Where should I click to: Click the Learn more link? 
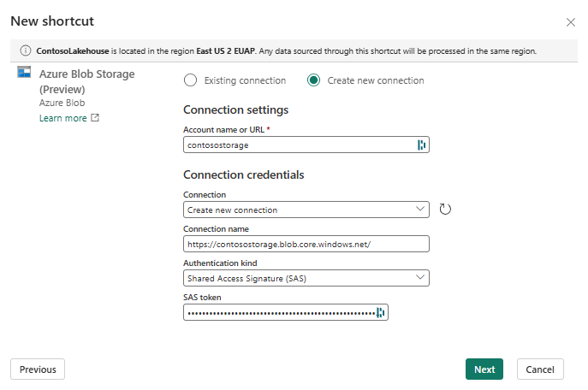click(63, 118)
